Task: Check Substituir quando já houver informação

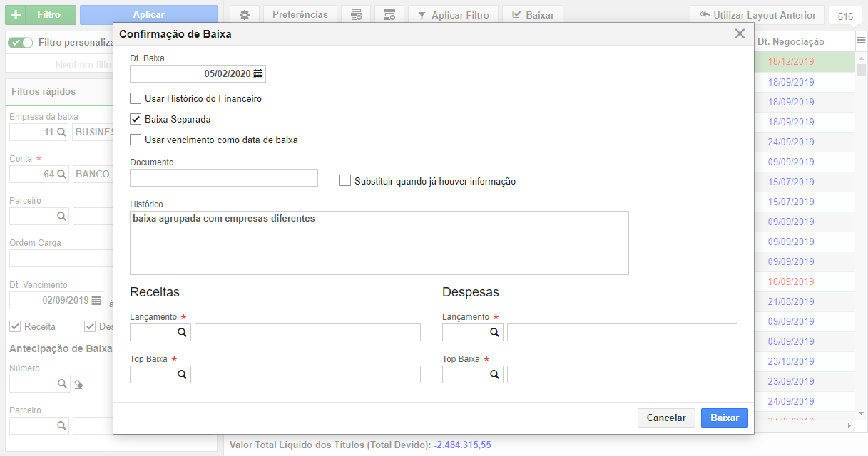Action: click(345, 181)
